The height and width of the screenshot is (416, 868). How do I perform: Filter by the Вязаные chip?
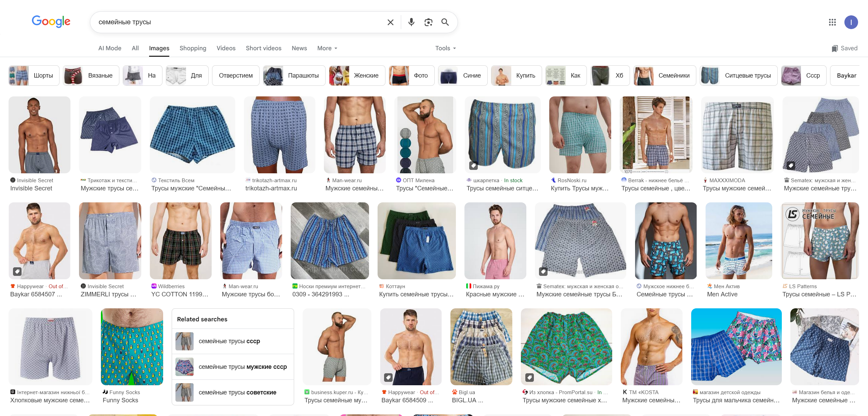[91, 76]
